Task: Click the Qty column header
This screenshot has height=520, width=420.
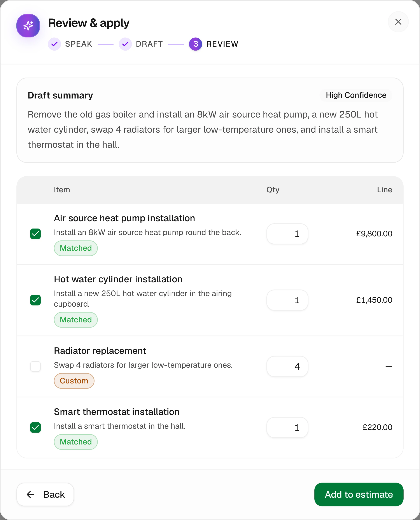Action: [x=273, y=190]
